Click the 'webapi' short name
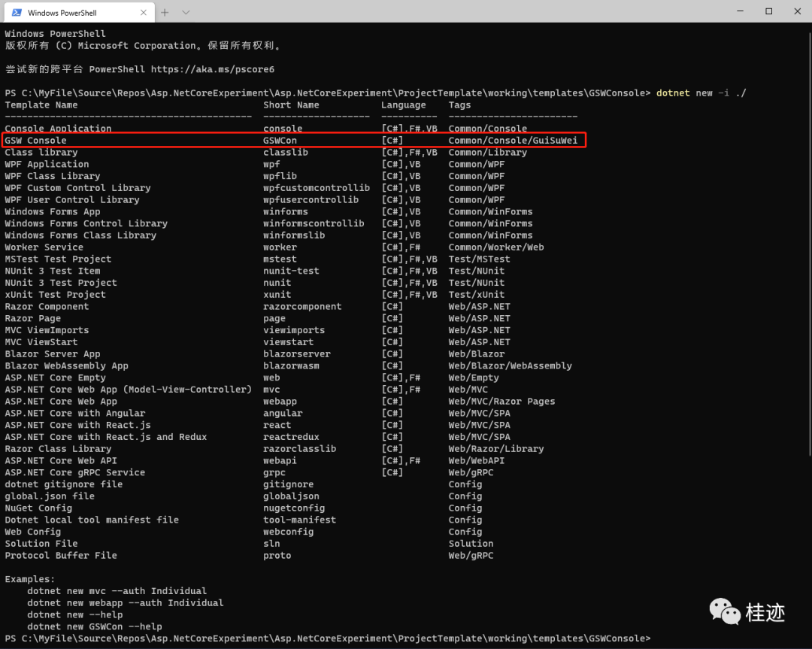Viewport: 812px width, 649px height. point(280,461)
